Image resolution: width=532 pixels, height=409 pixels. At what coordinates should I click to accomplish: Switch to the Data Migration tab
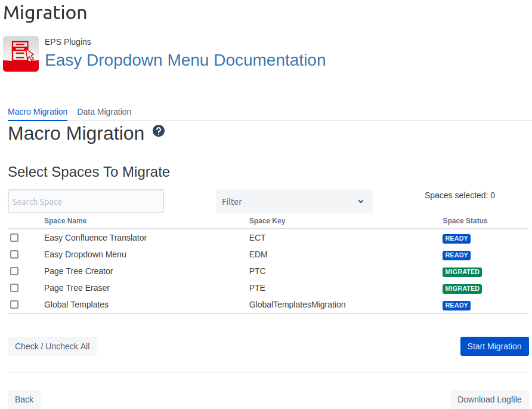pyautogui.click(x=104, y=112)
